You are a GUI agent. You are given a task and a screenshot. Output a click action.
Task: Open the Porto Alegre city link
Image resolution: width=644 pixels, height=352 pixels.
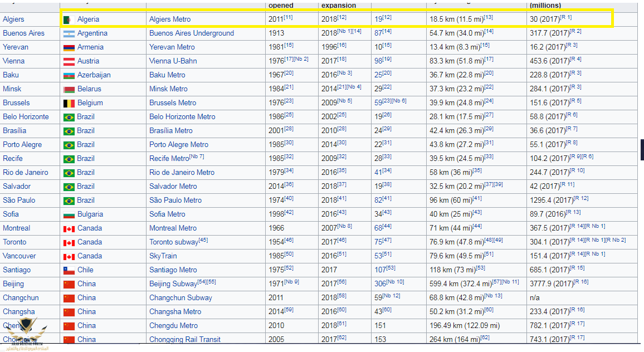[22, 145]
